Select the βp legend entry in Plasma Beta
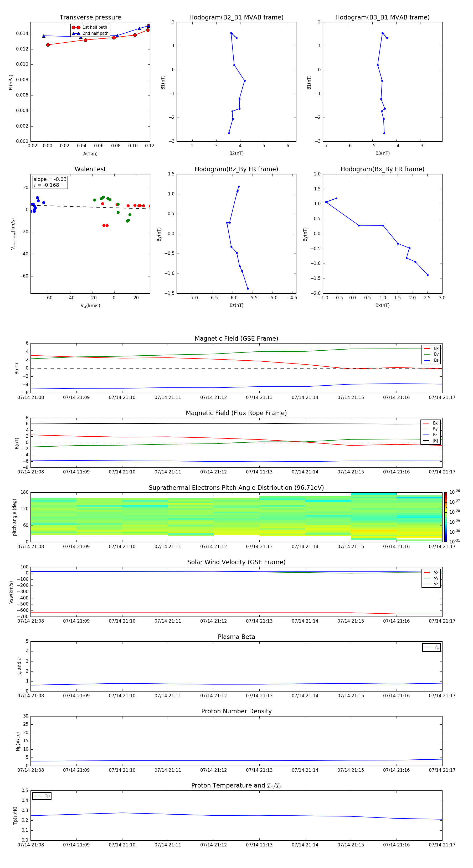Image resolution: width=473 pixels, height=868 pixels. tap(431, 647)
